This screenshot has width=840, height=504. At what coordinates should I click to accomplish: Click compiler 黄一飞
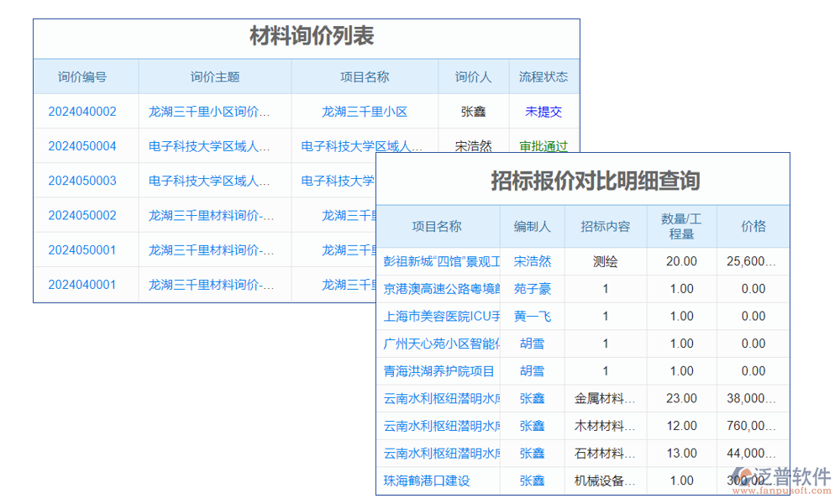[x=532, y=316]
